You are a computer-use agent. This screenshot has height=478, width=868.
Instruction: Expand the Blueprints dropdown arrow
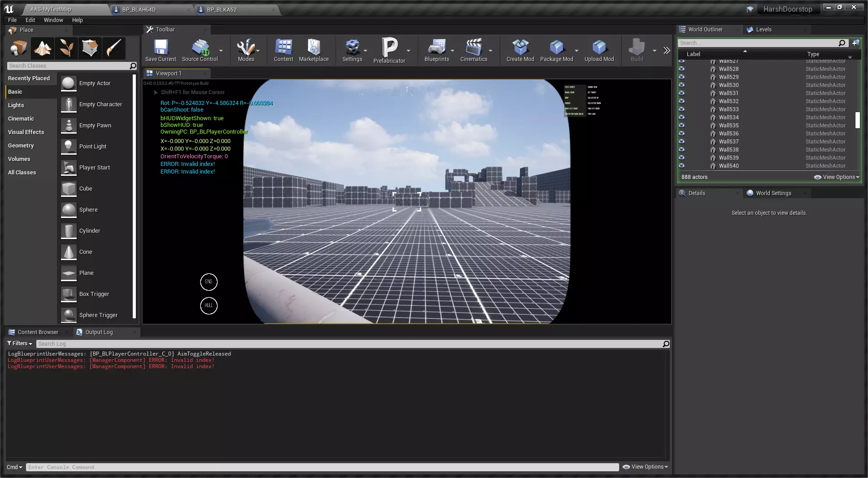pos(452,51)
